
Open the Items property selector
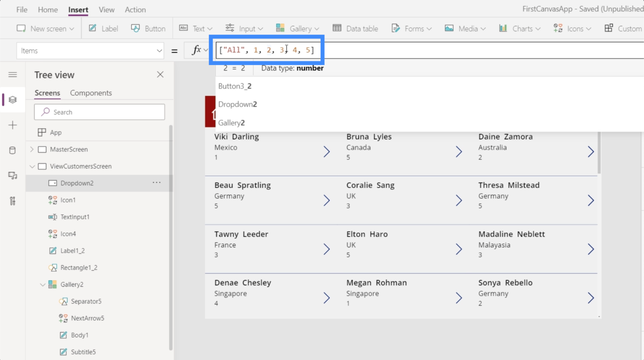pyautogui.click(x=90, y=51)
